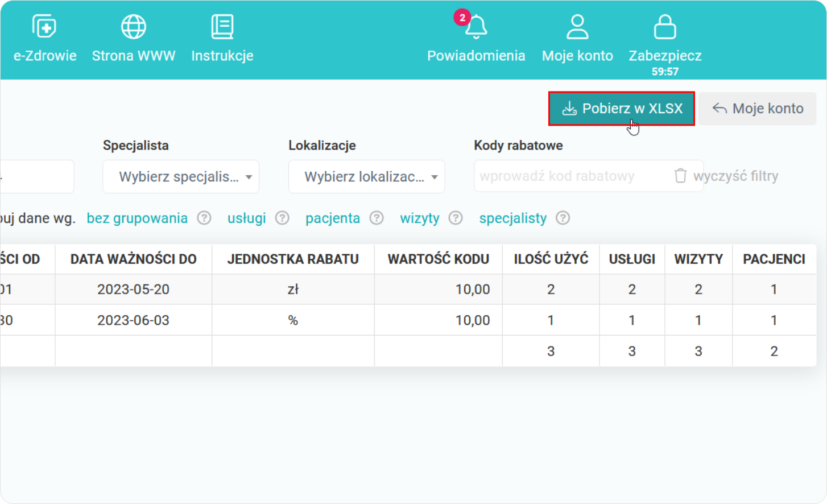
Task: Click the Kody rabatowe filter label
Action: tap(518, 146)
